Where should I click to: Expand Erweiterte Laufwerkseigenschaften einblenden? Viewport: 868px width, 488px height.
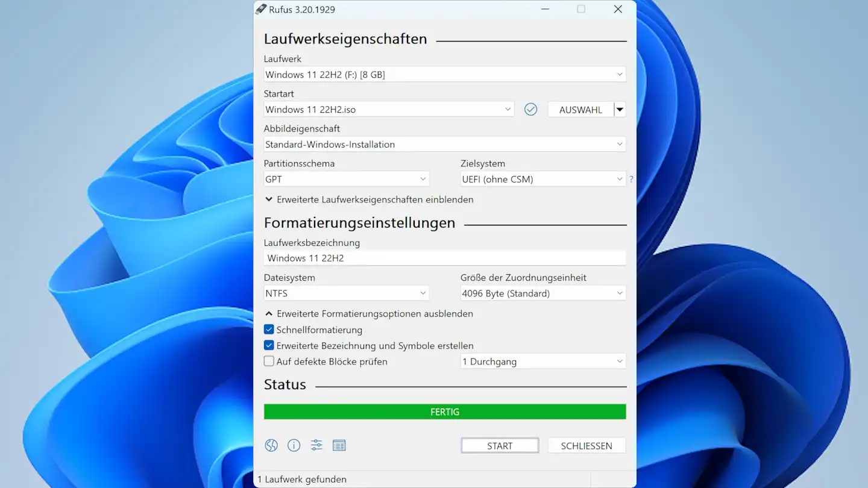pyautogui.click(x=369, y=199)
